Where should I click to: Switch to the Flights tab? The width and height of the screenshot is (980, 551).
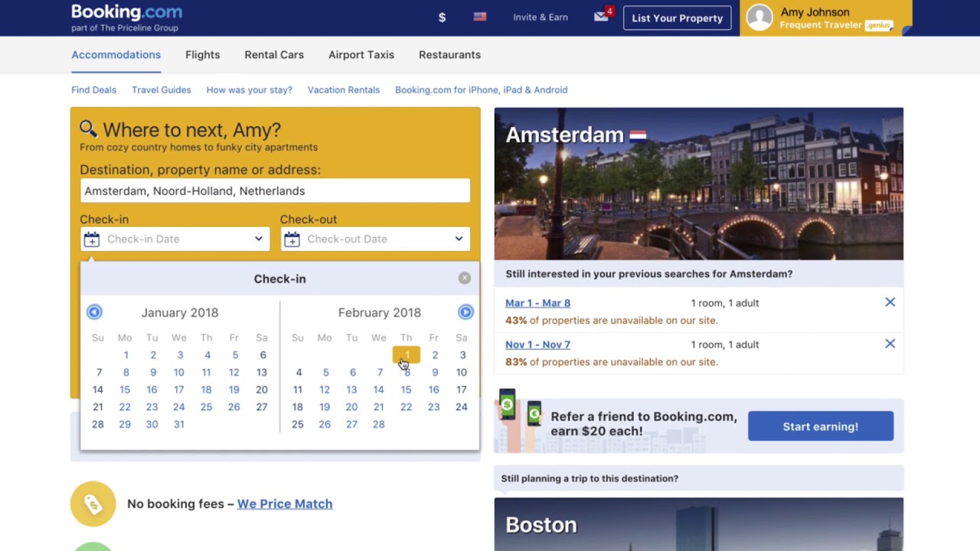[x=202, y=54]
